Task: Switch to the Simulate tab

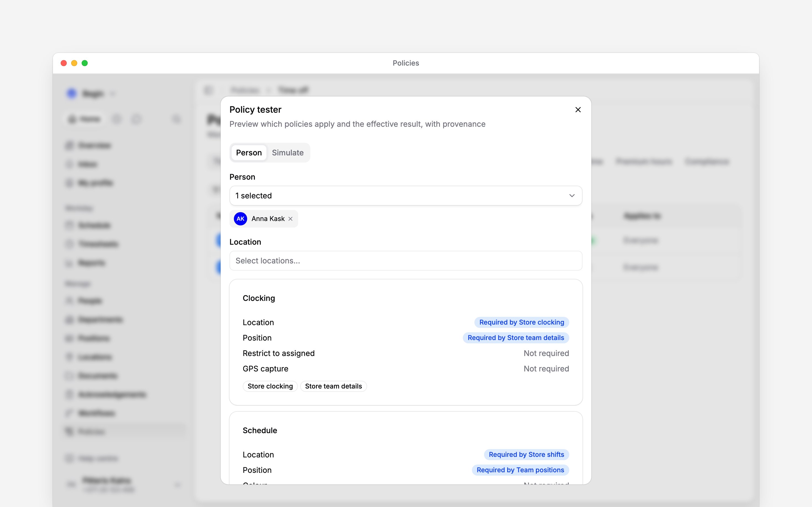Action: [x=288, y=153]
